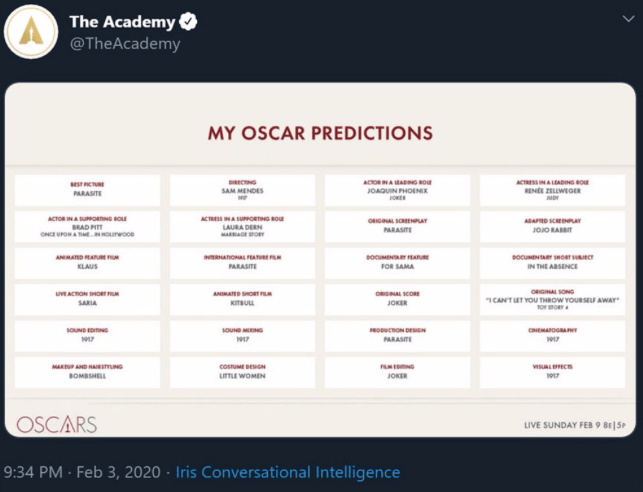Select the Laura Dern supporting actress box
This screenshot has height=492, width=643.
242,226
